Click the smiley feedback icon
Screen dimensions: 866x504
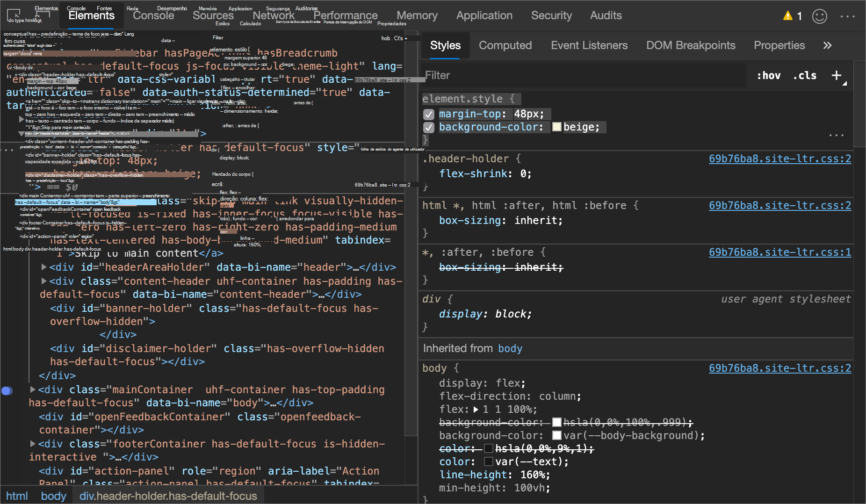tap(819, 16)
